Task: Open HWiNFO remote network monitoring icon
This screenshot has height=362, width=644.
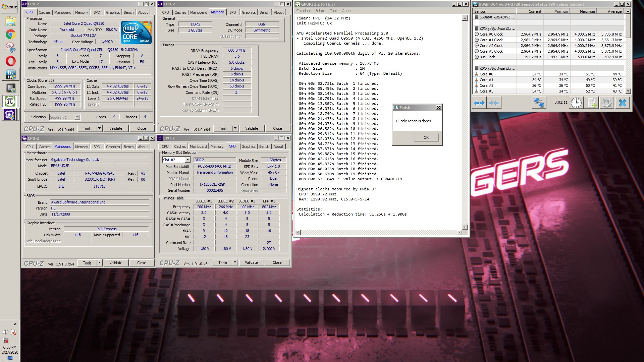Action: coord(539,103)
